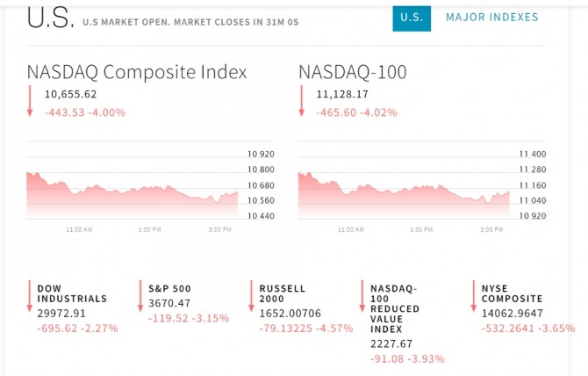Open the S&P 500 index link
Image resolution: width=588 pixels, height=376 pixels.
(x=169, y=288)
